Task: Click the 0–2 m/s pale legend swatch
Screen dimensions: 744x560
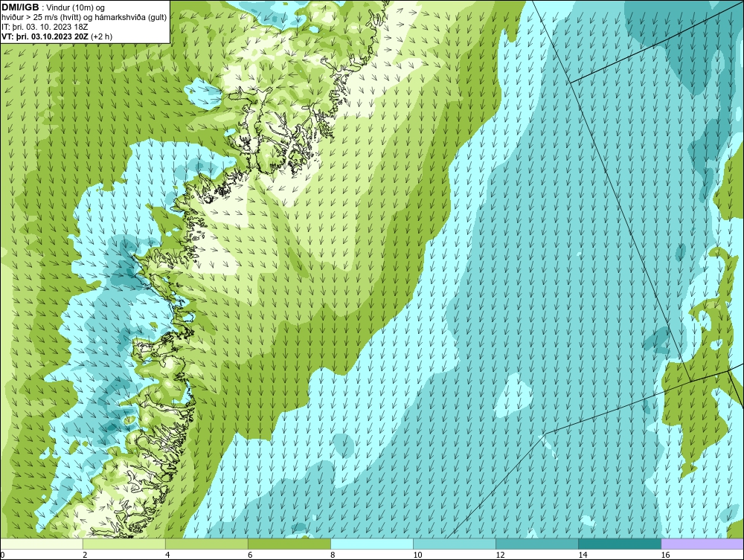Action: 42,544
